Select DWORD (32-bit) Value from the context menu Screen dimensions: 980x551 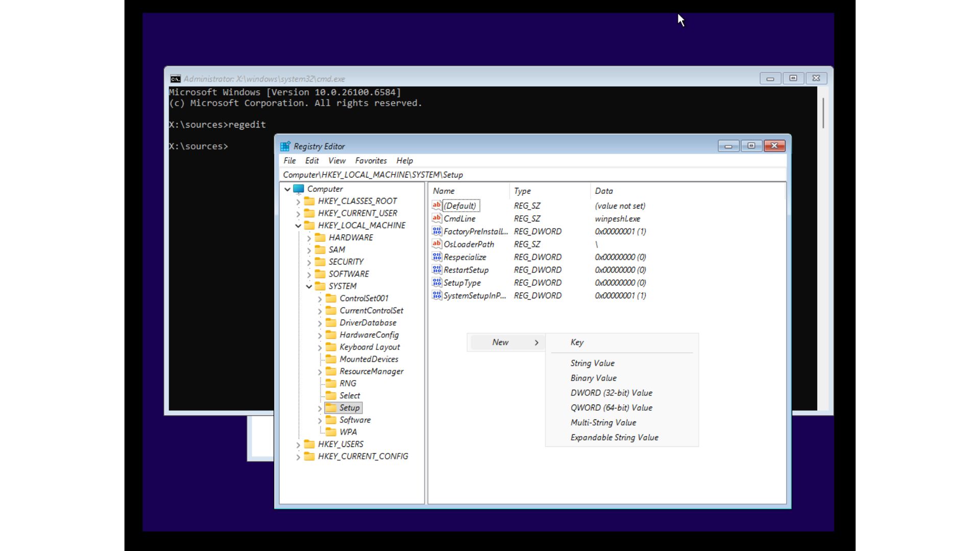point(611,393)
